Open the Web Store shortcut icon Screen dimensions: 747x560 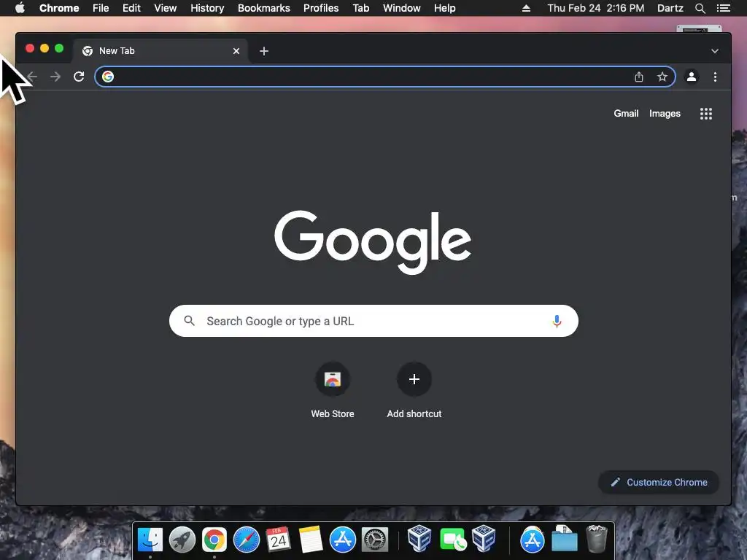tap(333, 379)
